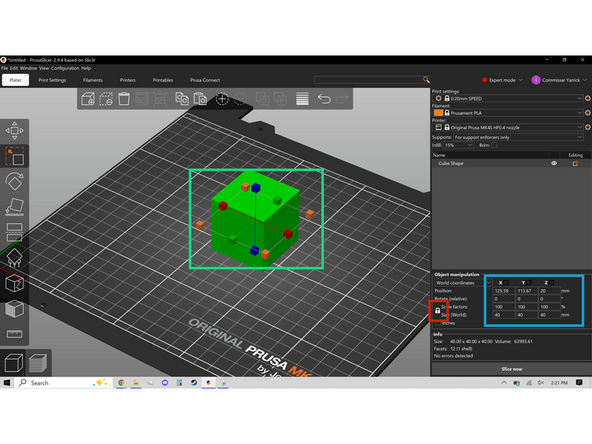The width and height of the screenshot is (592, 444).
Task: Open Filament preset gear icon
Action: pos(587,113)
